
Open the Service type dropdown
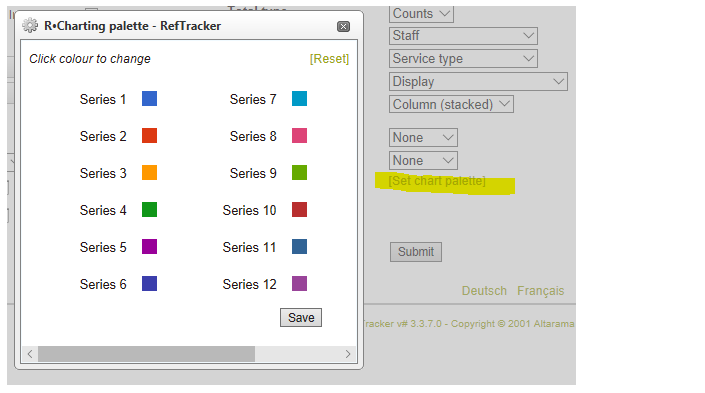(463, 58)
